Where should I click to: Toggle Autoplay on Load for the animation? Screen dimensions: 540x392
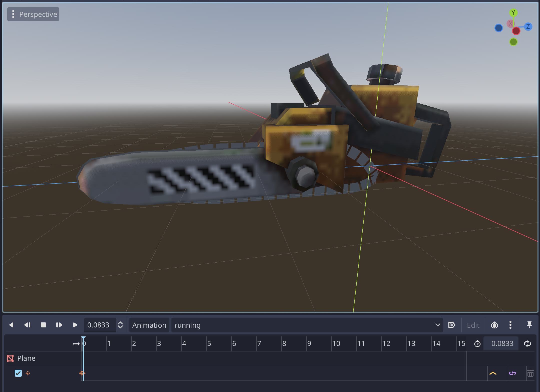click(452, 325)
